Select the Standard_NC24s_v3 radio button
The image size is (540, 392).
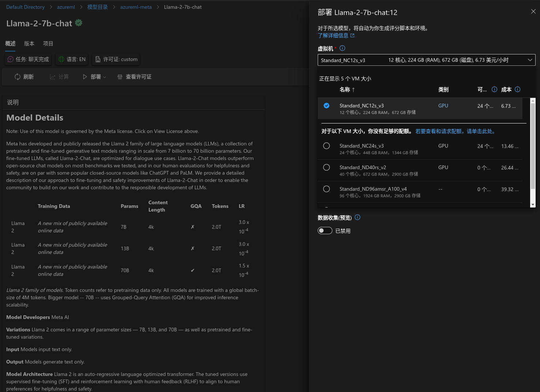click(326, 146)
